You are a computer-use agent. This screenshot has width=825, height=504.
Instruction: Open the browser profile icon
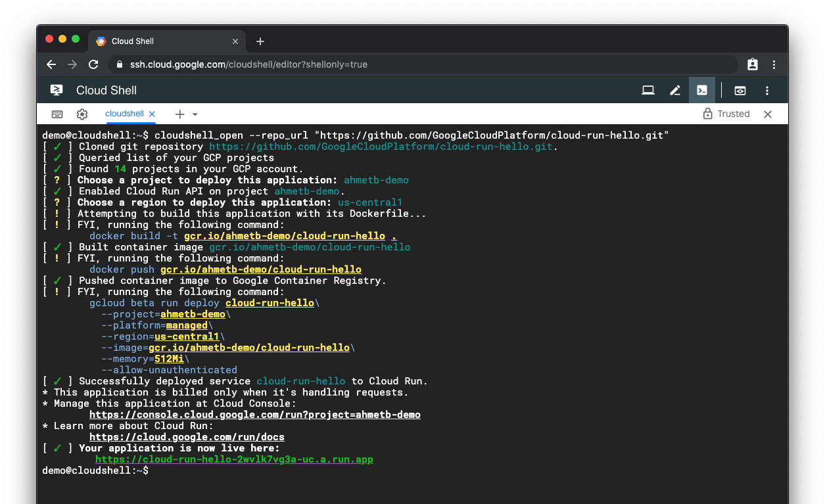[753, 64]
